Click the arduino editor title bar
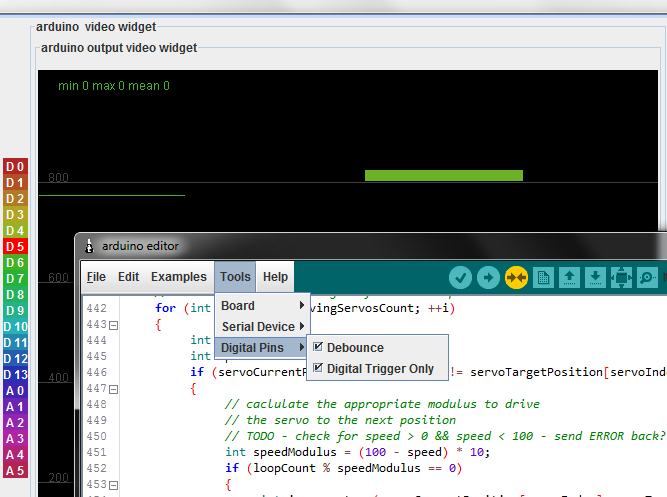667x497 pixels. [371, 246]
